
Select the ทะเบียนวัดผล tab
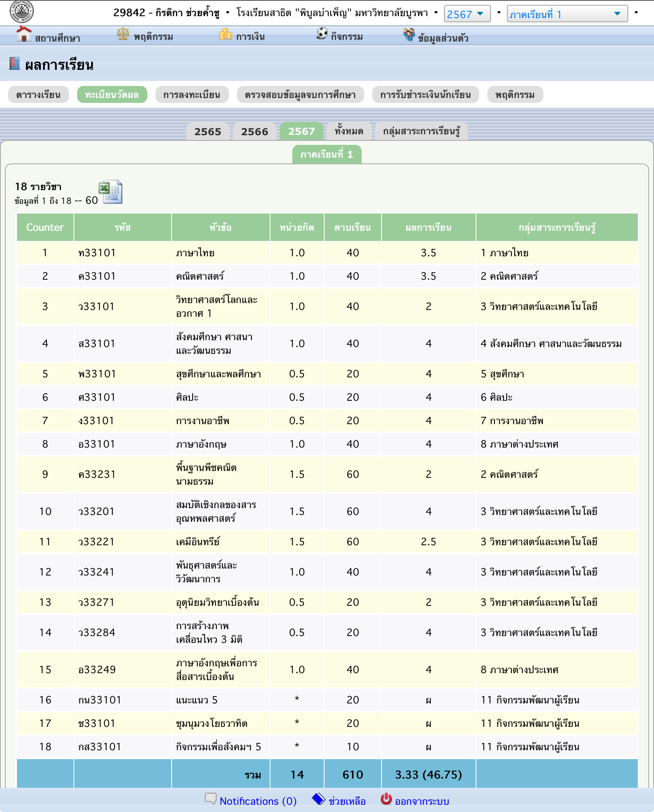coord(112,95)
